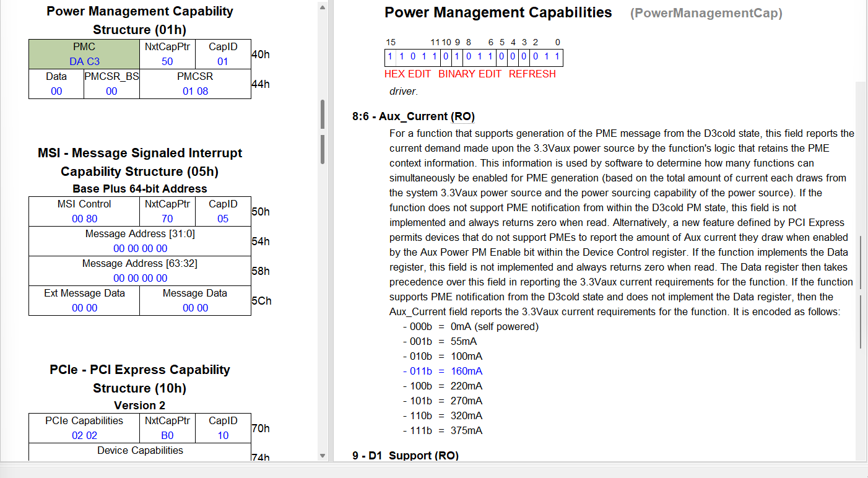Screen dimensions: 868x478
Task: Select the NxtCapPtr cell with value 70
Action: click(x=167, y=212)
